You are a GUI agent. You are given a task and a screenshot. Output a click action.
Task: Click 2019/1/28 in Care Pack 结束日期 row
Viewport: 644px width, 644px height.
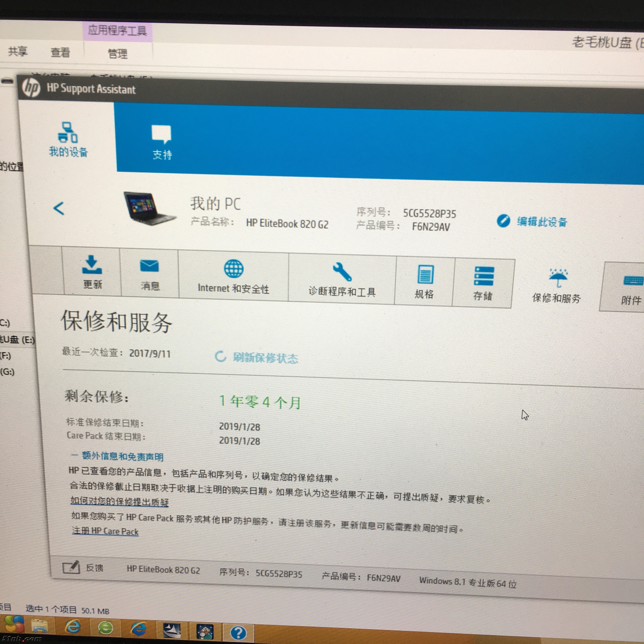pyautogui.click(x=239, y=441)
